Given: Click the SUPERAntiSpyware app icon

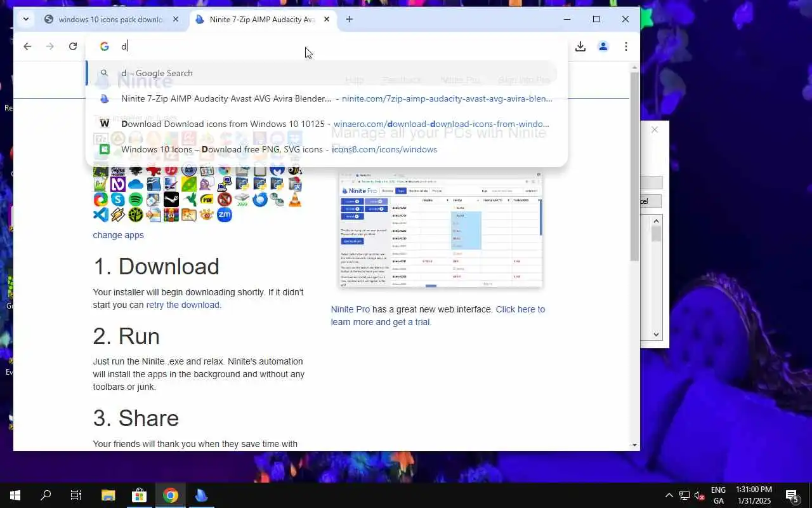Looking at the screenshot, I should pyautogui.click(x=225, y=199).
